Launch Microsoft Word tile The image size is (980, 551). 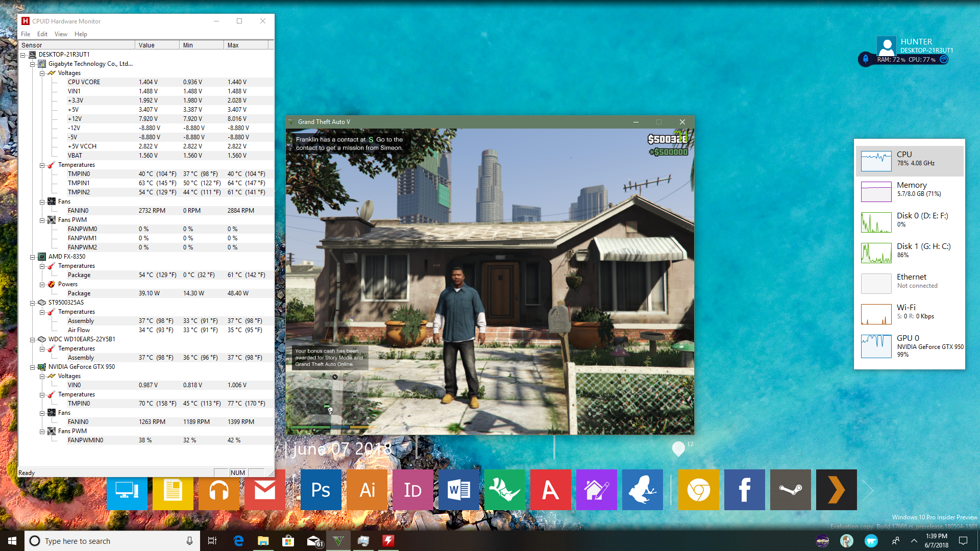click(x=459, y=490)
